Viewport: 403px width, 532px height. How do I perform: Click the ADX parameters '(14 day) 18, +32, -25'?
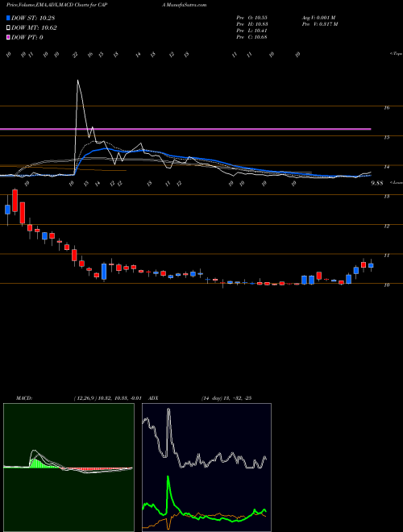coord(226,398)
